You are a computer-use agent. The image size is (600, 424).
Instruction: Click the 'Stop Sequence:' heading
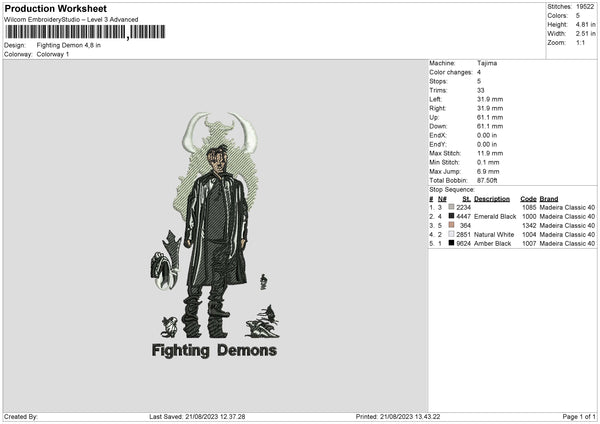tap(452, 190)
